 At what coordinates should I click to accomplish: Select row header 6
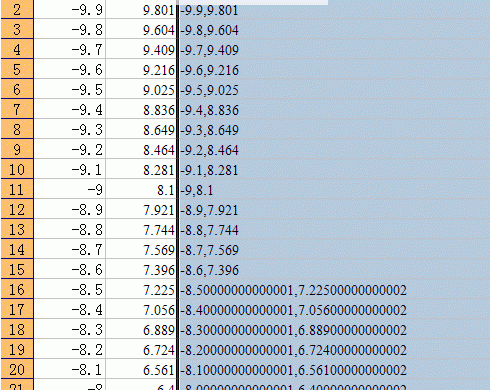[17, 89]
